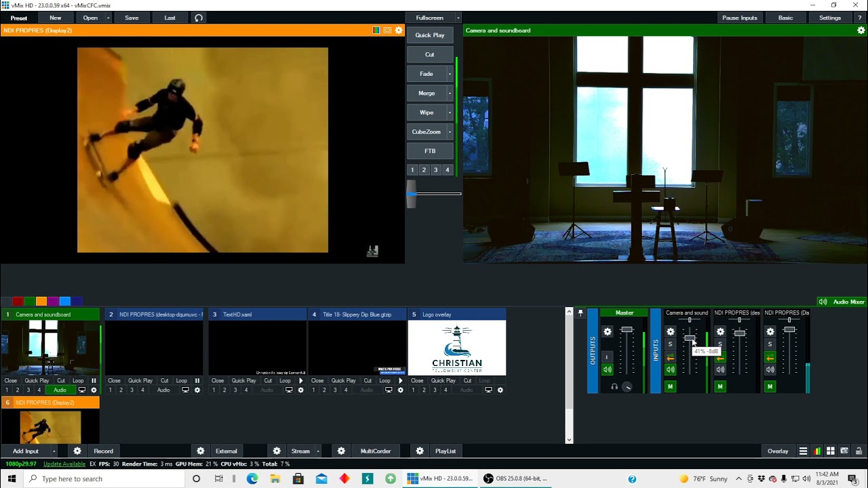Open settings gear of the preview window
This screenshot has height=488, width=868.
pyautogui.click(x=399, y=30)
